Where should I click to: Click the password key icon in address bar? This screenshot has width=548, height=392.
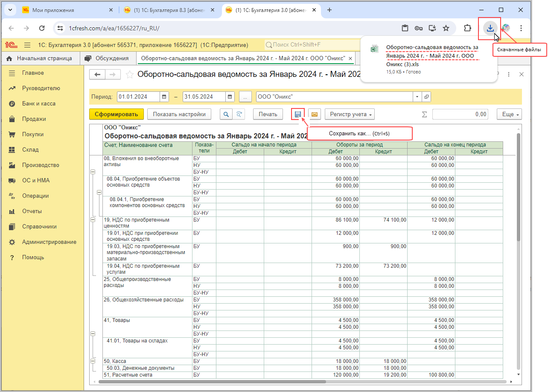419,28
